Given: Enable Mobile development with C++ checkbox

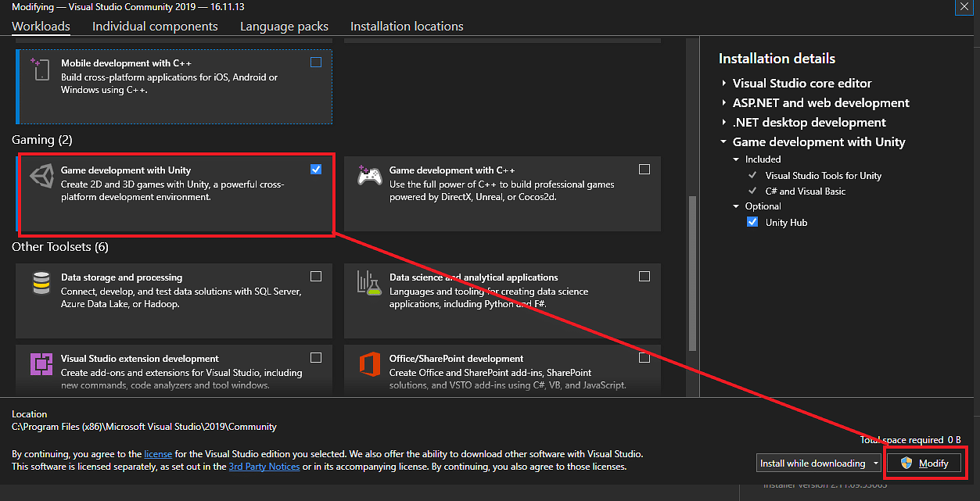Looking at the screenshot, I should [x=316, y=63].
